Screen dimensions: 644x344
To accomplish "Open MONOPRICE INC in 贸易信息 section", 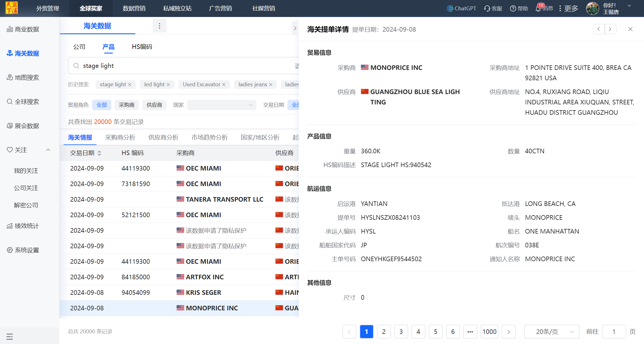I will (396, 68).
